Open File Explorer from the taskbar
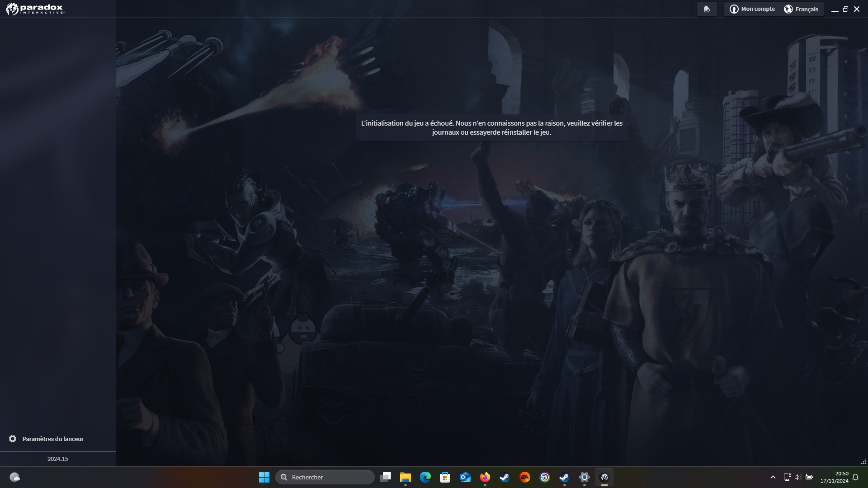This screenshot has height=488, width=868. click(406, 477)
